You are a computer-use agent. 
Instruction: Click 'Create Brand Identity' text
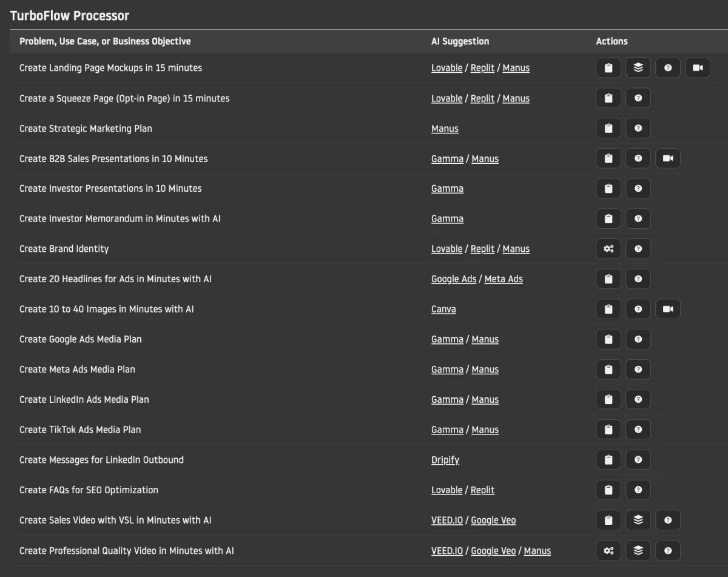pyautogui.click(x=64, y=249)
